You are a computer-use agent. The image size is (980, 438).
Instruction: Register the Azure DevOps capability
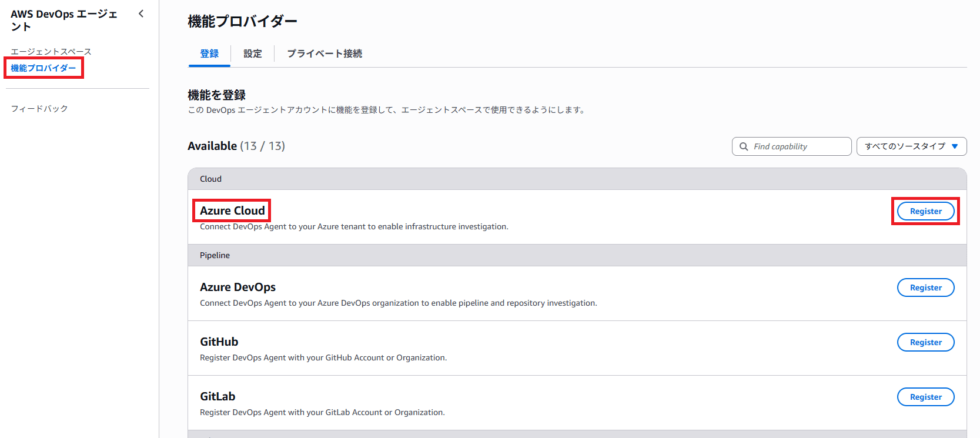[925, 287]
